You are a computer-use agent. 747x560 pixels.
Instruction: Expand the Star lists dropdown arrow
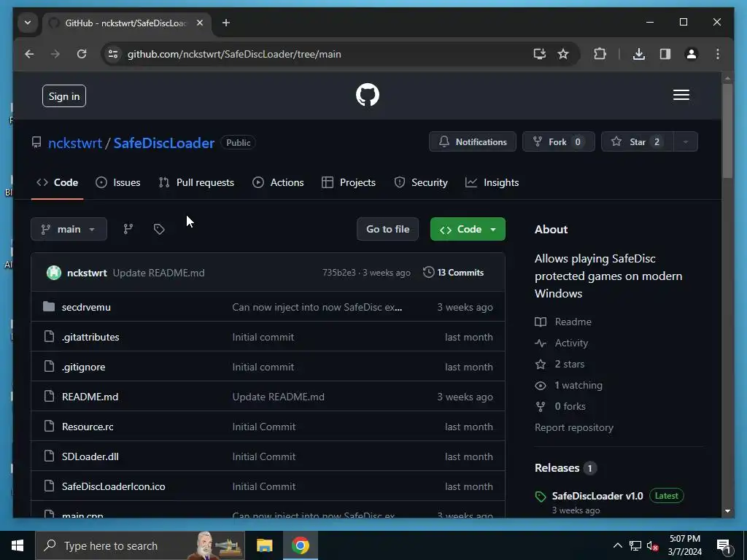point(686,141)
